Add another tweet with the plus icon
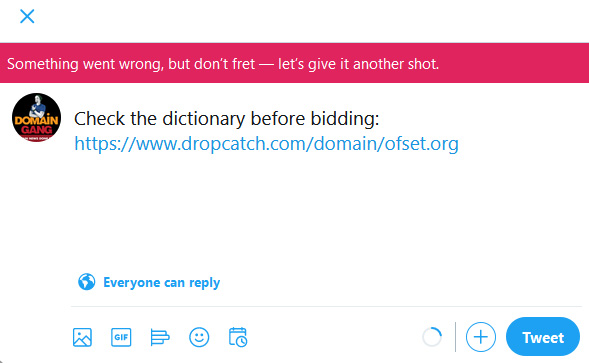 pyautogui.click(x=480, y=337)
